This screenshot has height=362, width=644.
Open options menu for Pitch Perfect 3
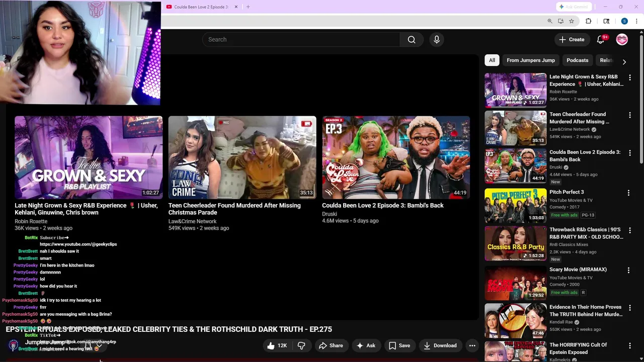(x=628, y=193)
